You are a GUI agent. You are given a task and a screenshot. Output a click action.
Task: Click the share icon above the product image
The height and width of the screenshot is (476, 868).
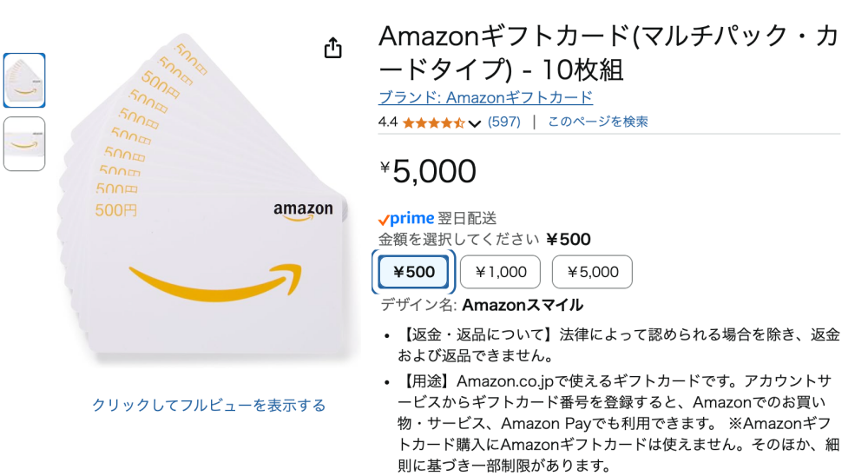pyautogui.click(x=333, y=49)
